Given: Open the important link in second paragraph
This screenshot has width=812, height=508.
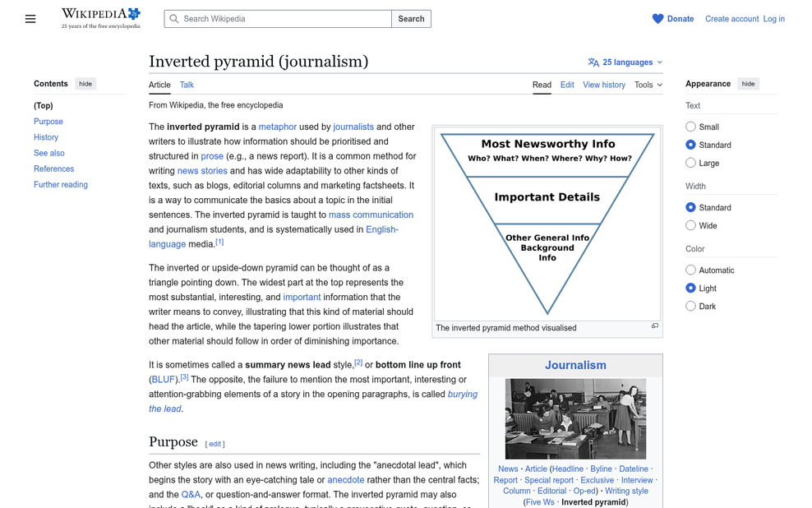Looking at the screenshot, I should [x=302, y=298].
